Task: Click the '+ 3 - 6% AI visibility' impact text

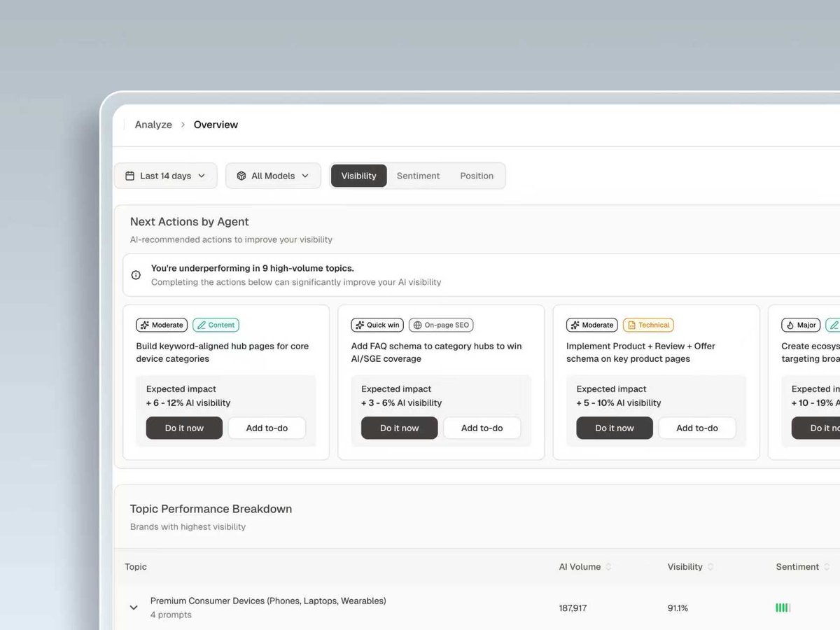Action: 402,402
